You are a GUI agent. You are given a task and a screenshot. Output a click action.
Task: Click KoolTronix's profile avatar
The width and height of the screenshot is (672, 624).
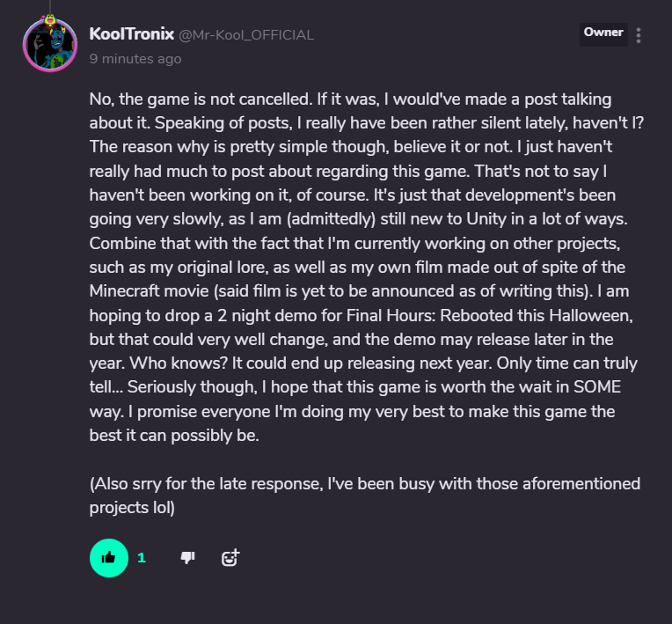51,46
